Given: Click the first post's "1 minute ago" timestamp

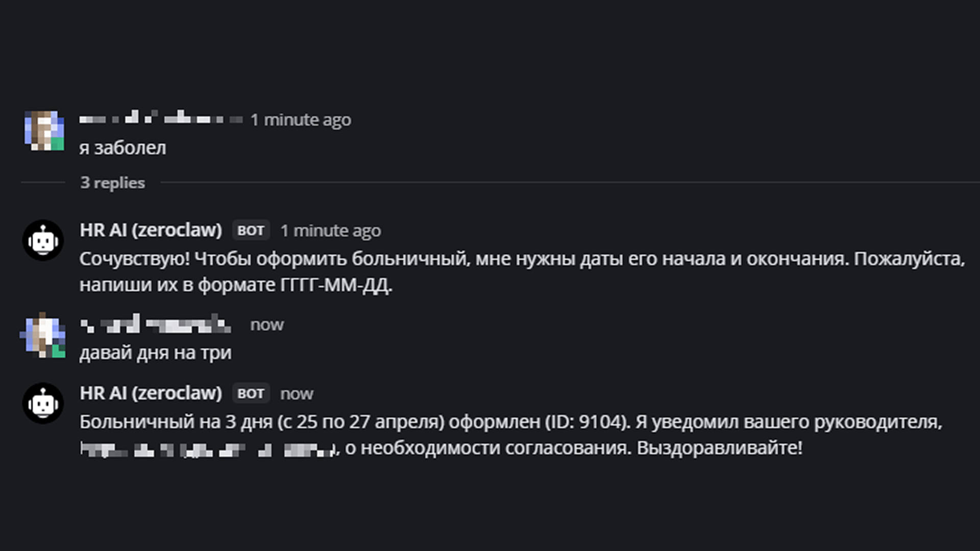Looking at the screenshot, I should [x=301, y=120].
